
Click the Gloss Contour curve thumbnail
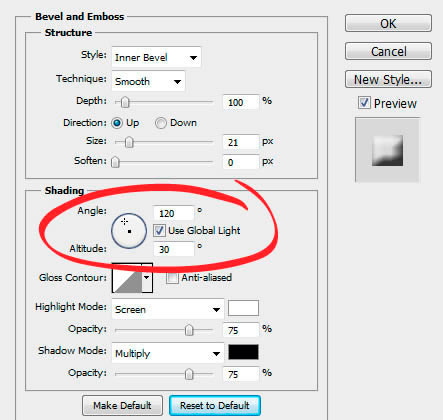[127, 278]
